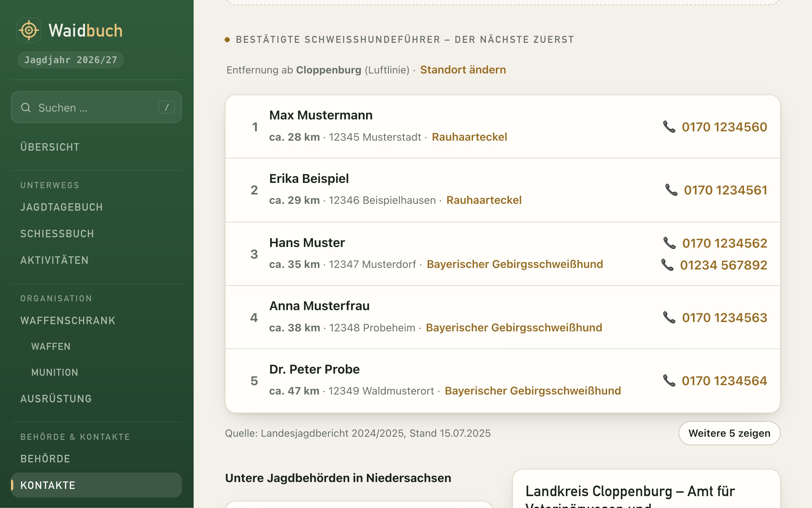The height and width of the screenshot is (508, 812).
Task: Call Max Mustermann at 0170 1234560
Action: pos(725,127)
